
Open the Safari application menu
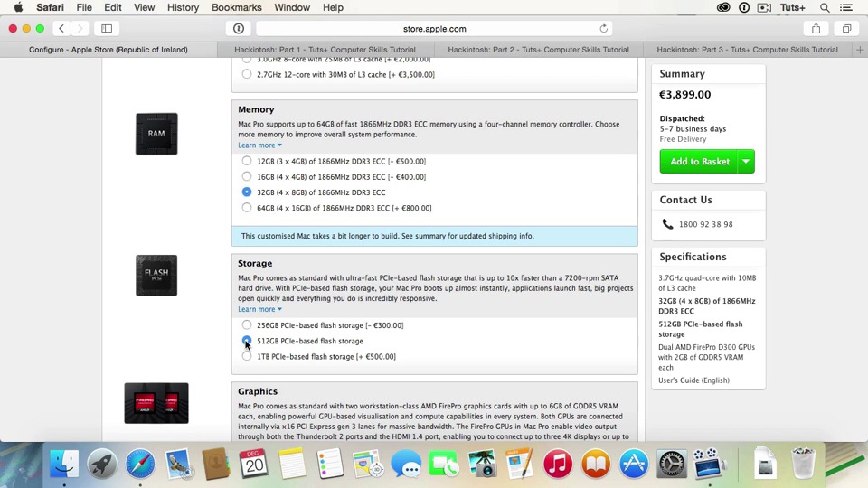point(50,7)
